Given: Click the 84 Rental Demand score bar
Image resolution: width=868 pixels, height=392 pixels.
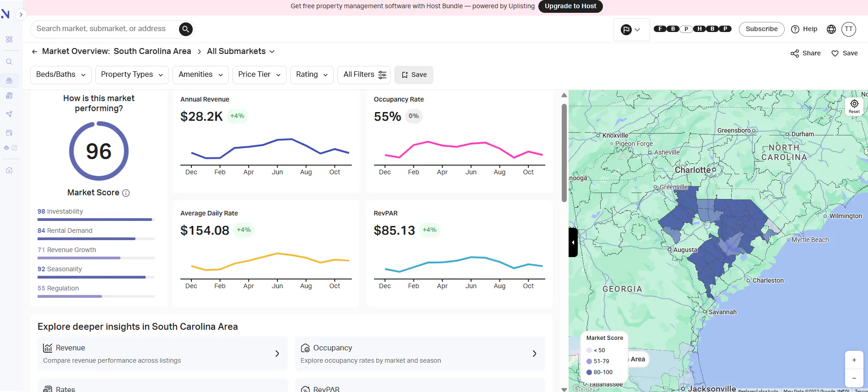Looking at the screenshot, I should (96, 239).
